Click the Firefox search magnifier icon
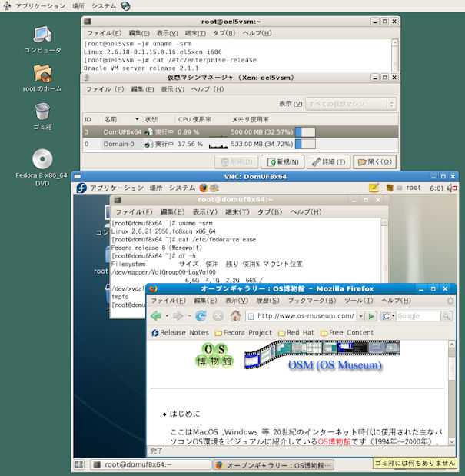The height and width of the screenshot is (476, 465). pyautogui.click(x=447, y=316)
